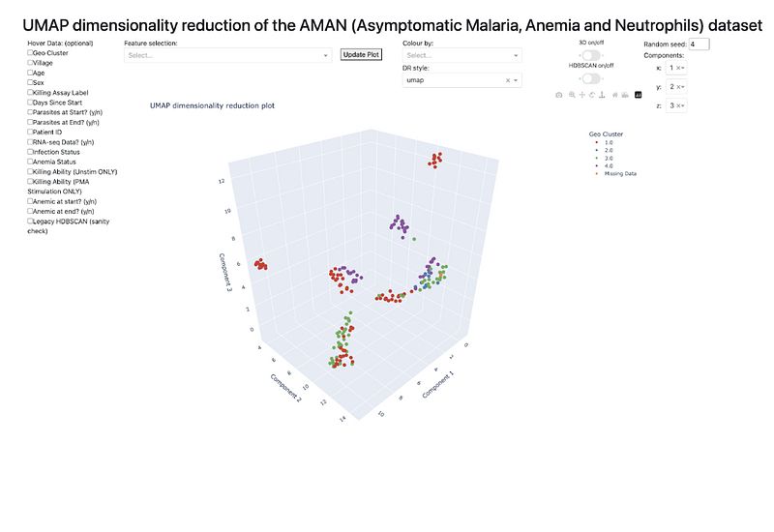Open the DR style dropdown arrow
The image size is (774, 532).
[x=517, y=80]
